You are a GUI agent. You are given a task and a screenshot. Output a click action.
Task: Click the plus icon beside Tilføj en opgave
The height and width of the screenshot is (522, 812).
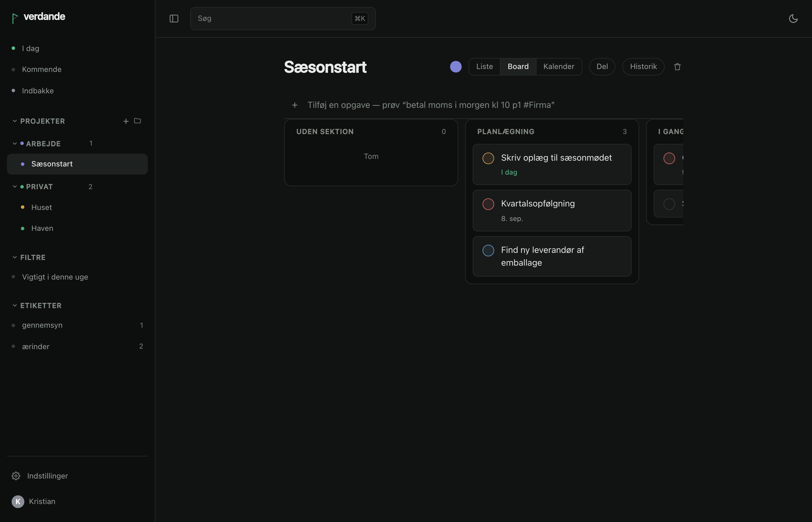[x=295, y=105]
